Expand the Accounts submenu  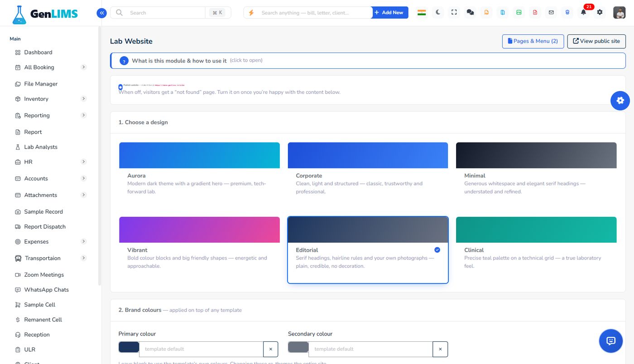pos(83,178)
